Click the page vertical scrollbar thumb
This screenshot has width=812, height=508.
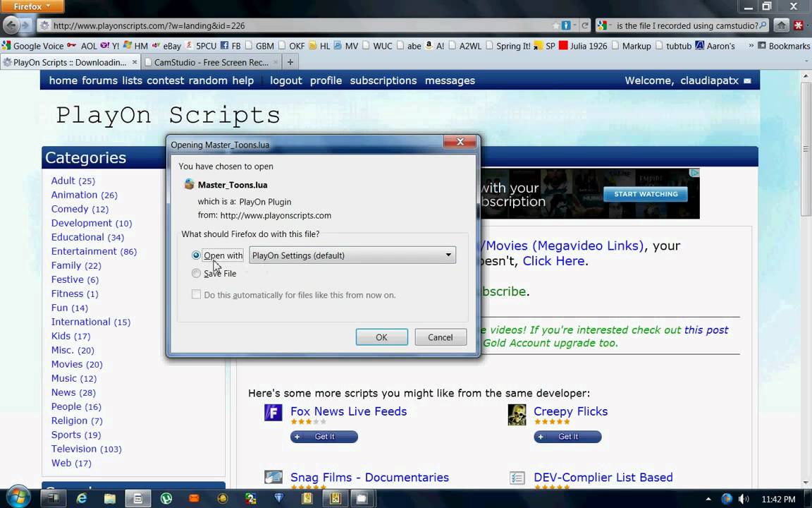coord(806,150)
